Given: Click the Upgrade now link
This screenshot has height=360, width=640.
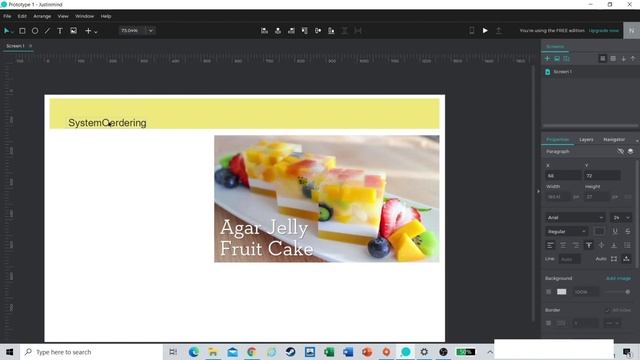Looking at the screenshot, I should click(604, 31).
